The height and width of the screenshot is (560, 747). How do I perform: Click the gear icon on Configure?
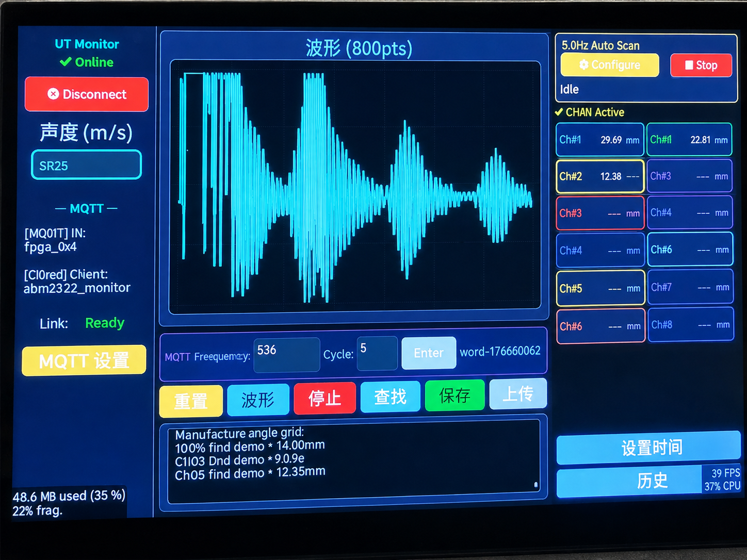point(584,65)
